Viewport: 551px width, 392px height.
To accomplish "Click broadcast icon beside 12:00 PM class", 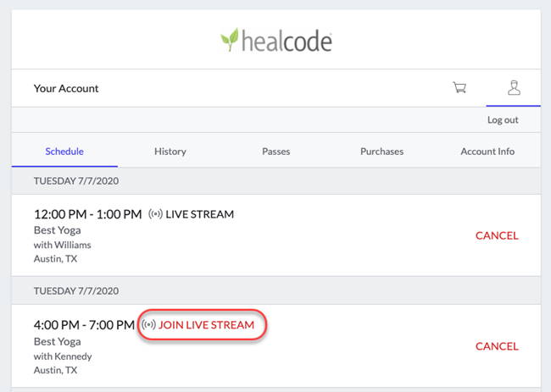I will pos(155,214).
